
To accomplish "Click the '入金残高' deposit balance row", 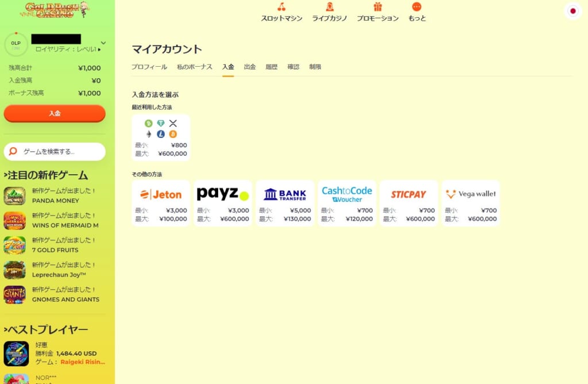I will tap(55, 80).
